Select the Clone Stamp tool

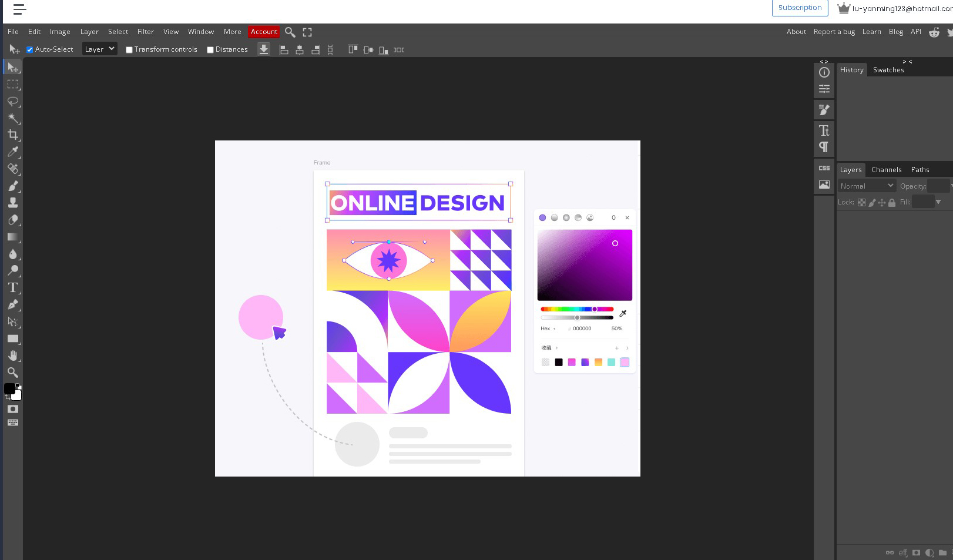coord(13,203)
